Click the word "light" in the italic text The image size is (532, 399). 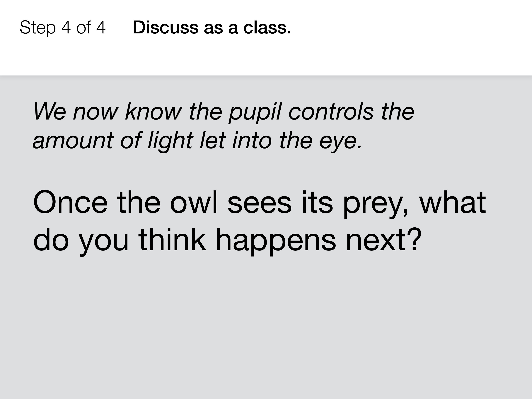tap(170, 141)
